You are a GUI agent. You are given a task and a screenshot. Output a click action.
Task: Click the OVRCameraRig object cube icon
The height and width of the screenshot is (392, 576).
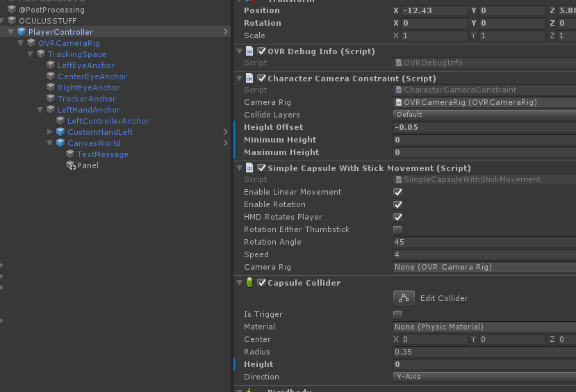click(31, 43)
